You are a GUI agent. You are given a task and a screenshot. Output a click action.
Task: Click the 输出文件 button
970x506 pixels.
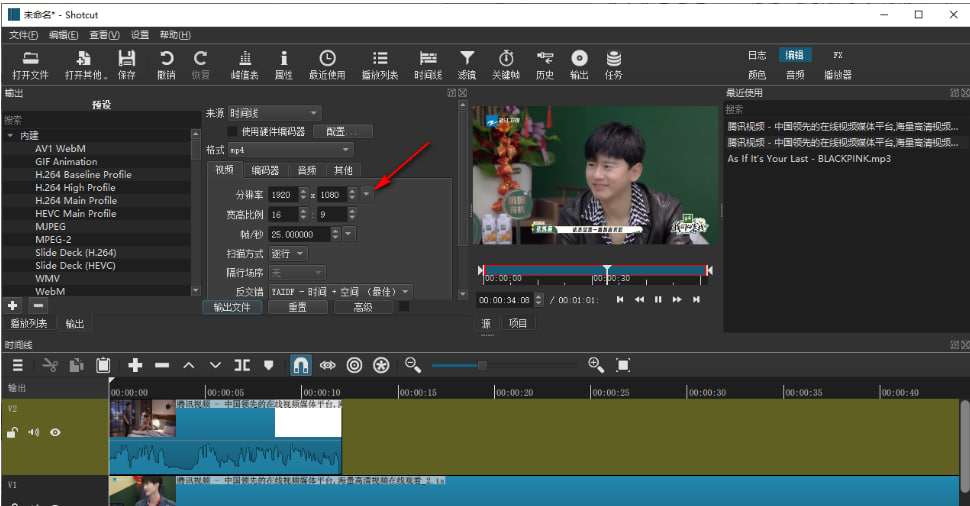[232, 308]
